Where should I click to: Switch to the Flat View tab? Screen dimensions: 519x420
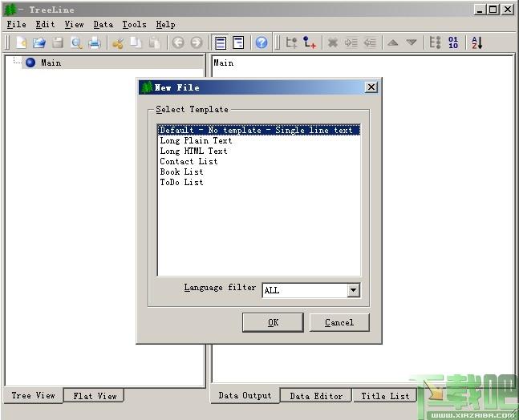95,396
